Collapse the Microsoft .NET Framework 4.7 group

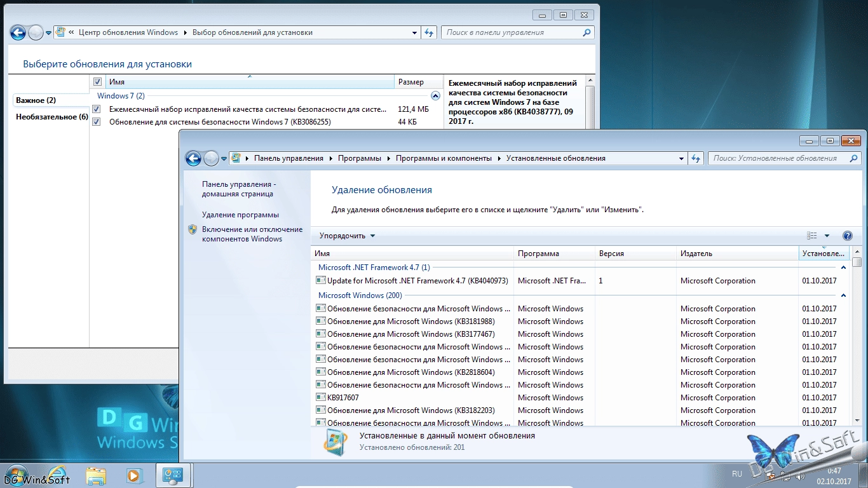coord(843,268)
